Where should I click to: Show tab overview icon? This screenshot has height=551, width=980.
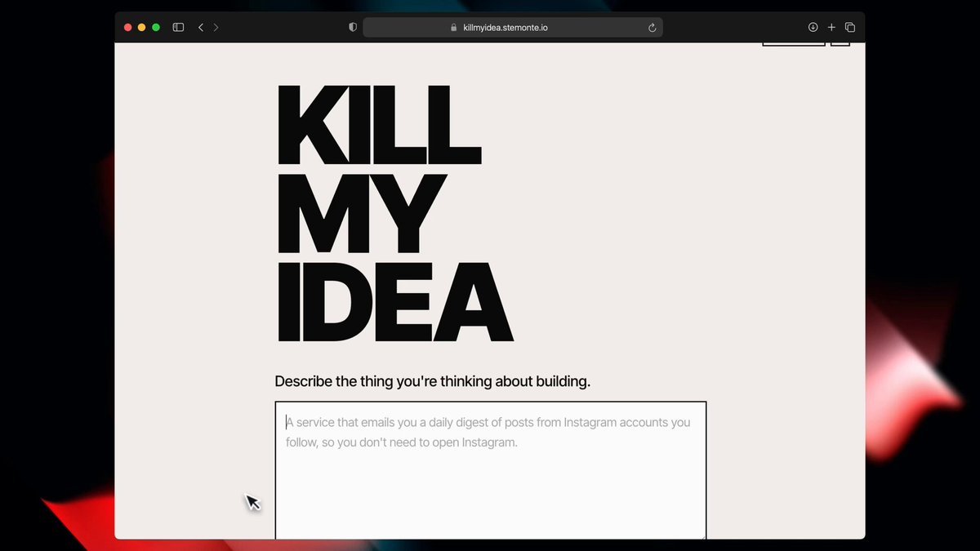coord(849,27)
